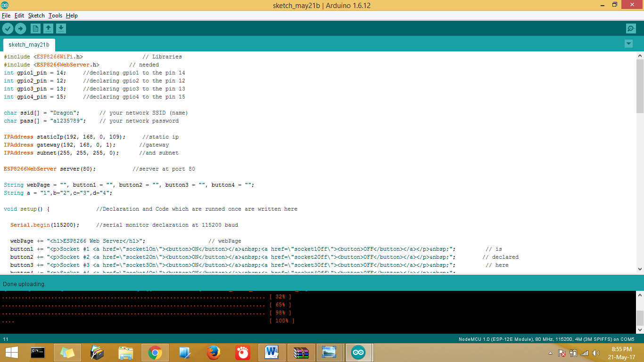Open a sketch with the up-arrow icon
Screen dimensions: 644x362
click(x=48, y=29)
